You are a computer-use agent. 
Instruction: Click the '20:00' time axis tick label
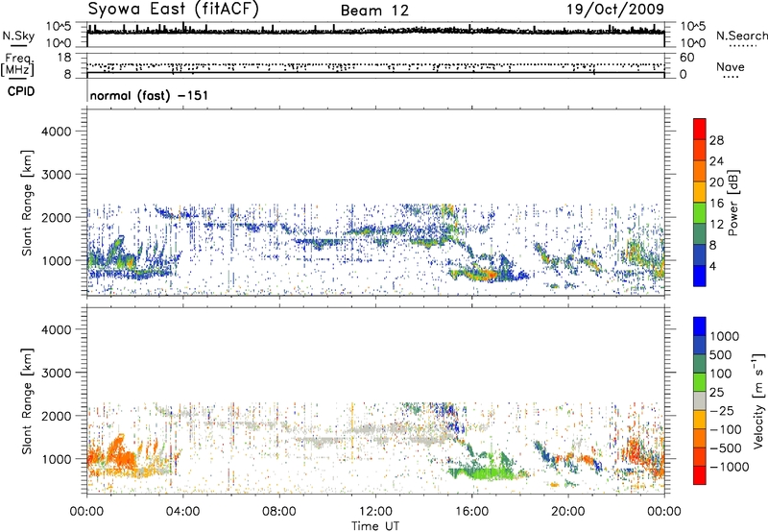[567, 512]
